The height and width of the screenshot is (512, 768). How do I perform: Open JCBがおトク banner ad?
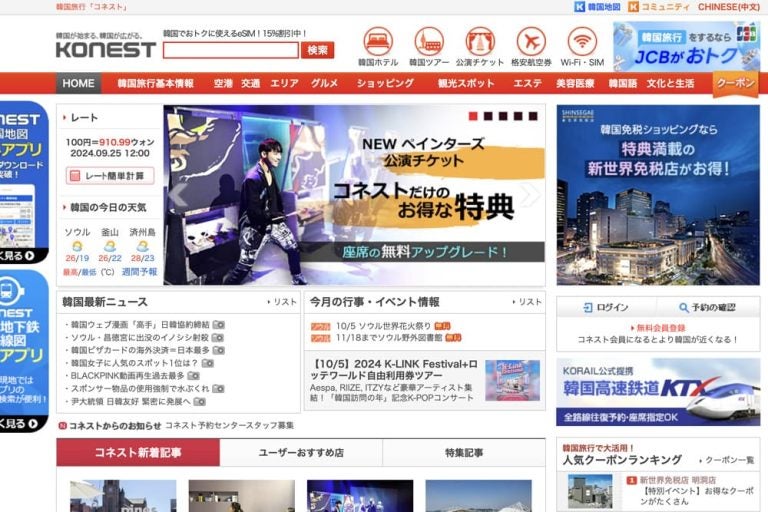point(686,47)
